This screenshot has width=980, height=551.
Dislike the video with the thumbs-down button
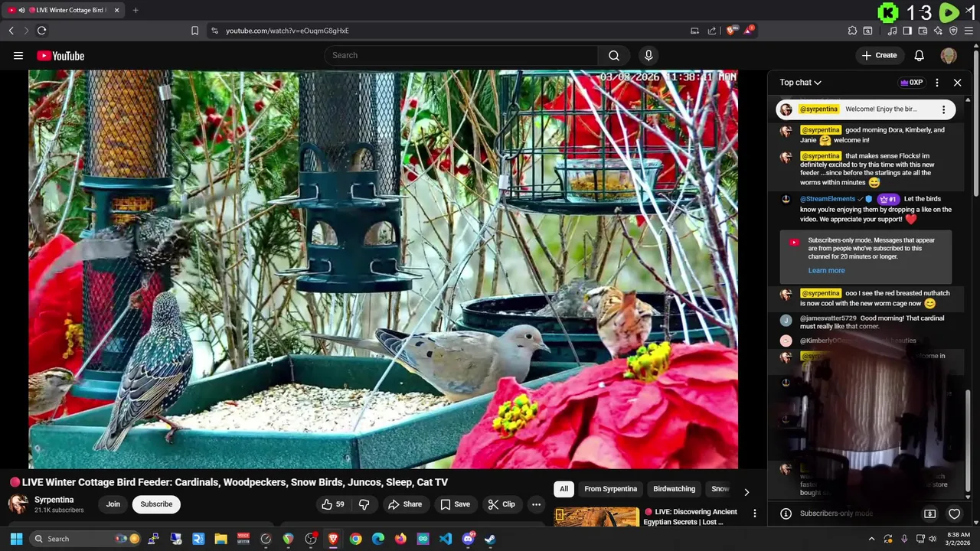[364, 504]
